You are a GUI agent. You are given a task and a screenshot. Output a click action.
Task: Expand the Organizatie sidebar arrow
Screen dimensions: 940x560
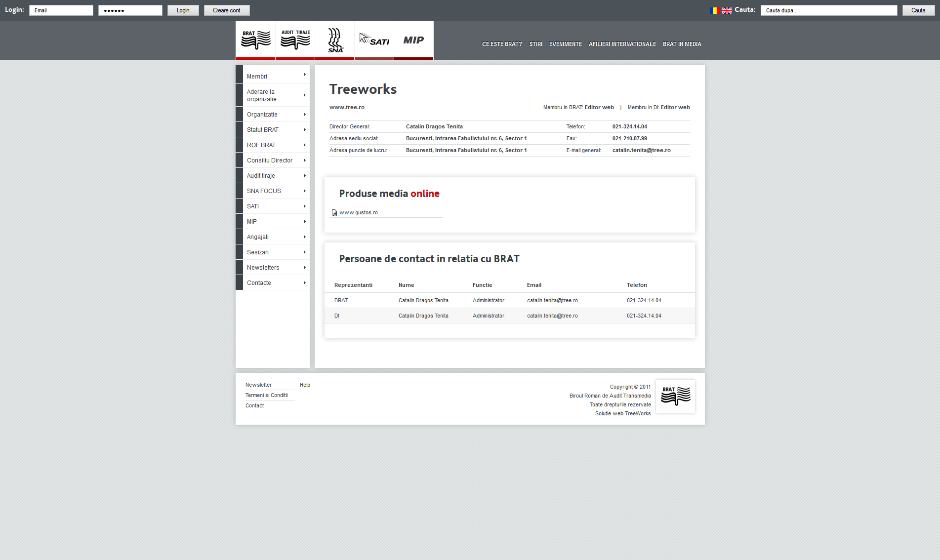[304, 114]
